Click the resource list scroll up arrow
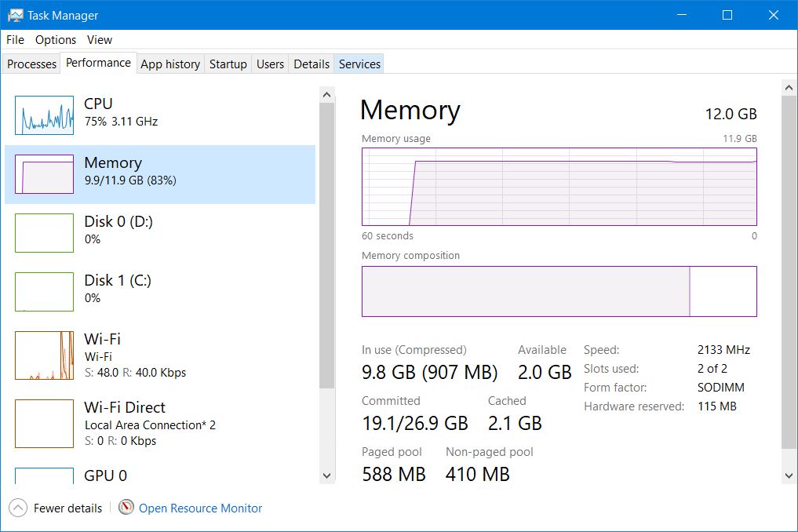The width and height of the screenshot is (798, 532). click(326, 95)
